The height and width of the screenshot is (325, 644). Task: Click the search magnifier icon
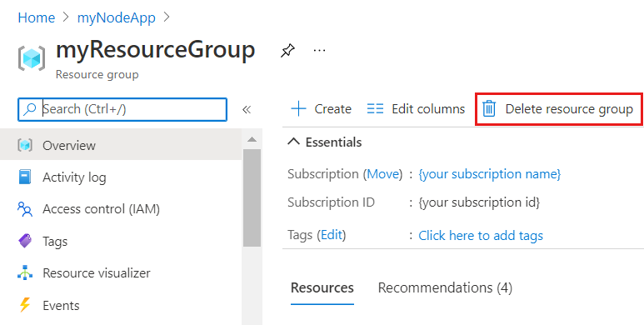point(29,109)
